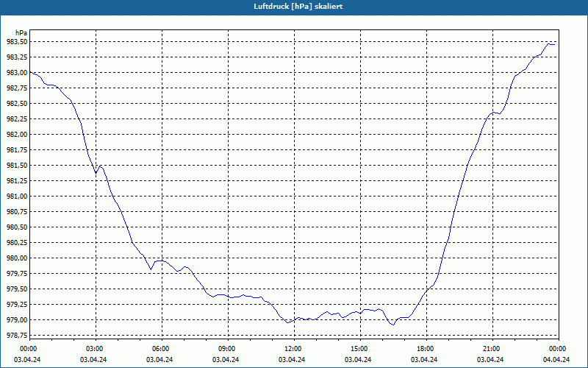Image resolution: width=588 pixels, height=368 pixels.
Task: Select the 979,25 y-axis tick label
Action: tap(17, 305)
